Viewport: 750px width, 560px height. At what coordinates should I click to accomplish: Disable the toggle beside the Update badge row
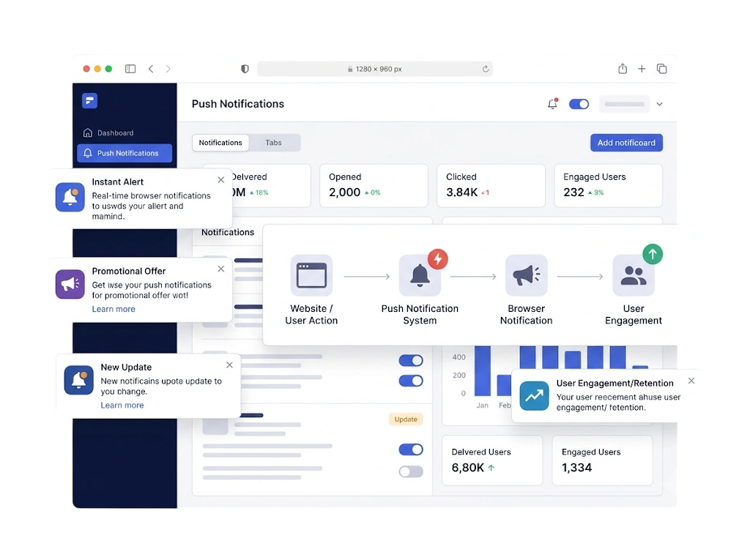point(411,449)
